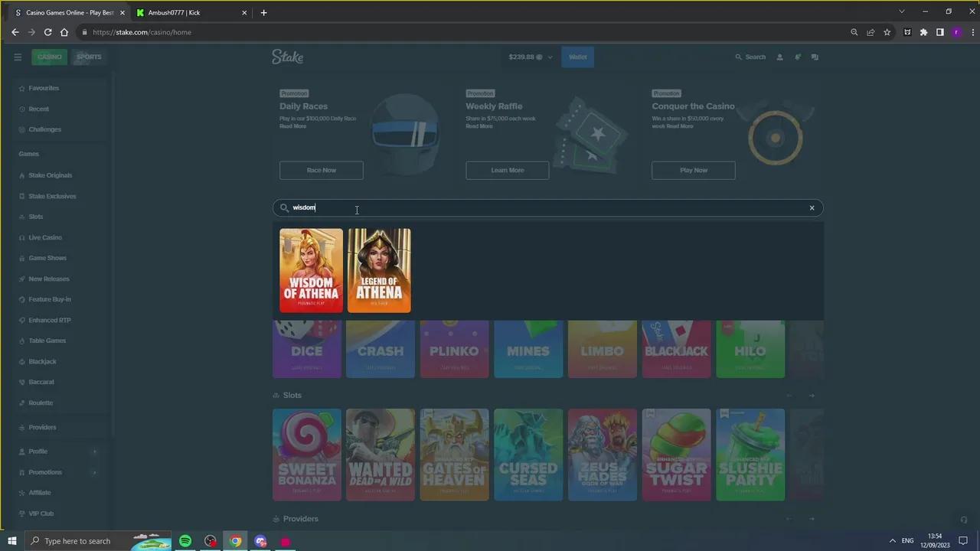
Task: Open the Mines game tile
Action: click(528, 349)
